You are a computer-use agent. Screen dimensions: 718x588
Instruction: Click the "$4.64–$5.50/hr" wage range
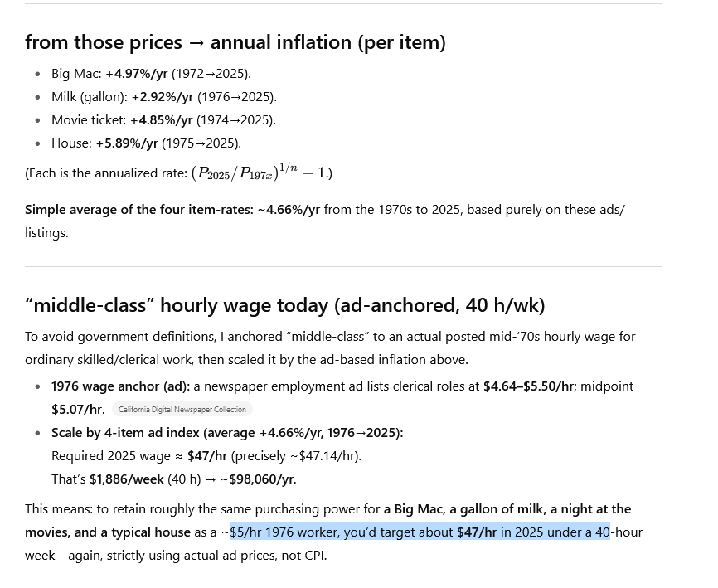(528, 386)
